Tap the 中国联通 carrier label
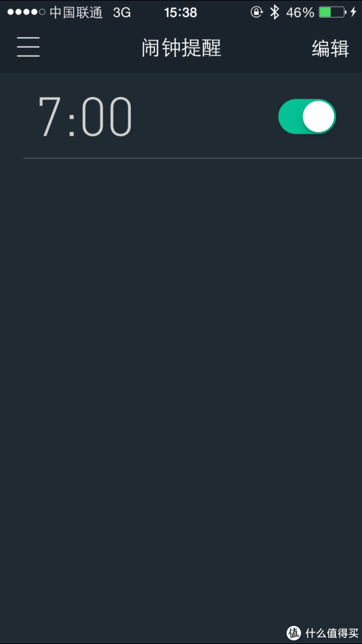Image resolution: width=362 pixels, height=644 pixels. point(76,13)
